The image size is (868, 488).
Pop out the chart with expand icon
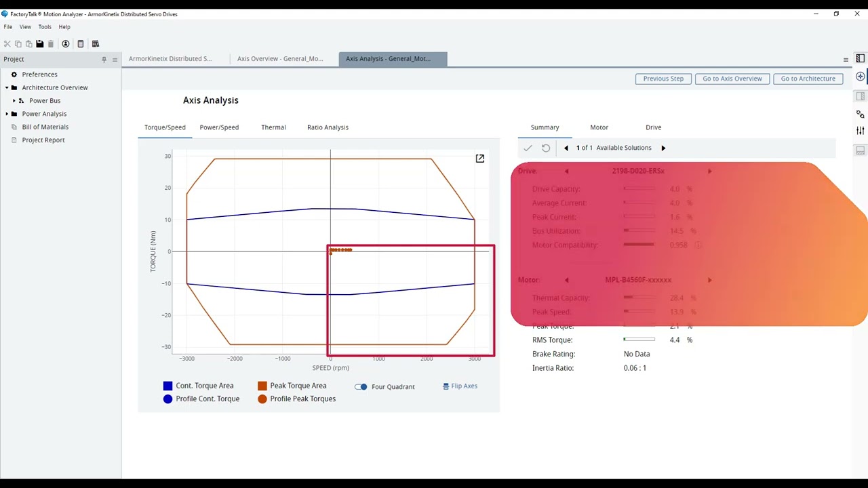point(480,159)
